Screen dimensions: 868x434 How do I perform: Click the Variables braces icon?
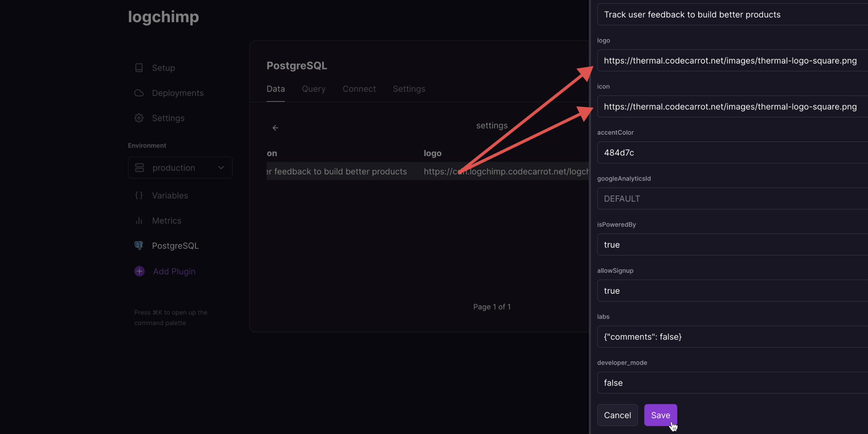139,195
